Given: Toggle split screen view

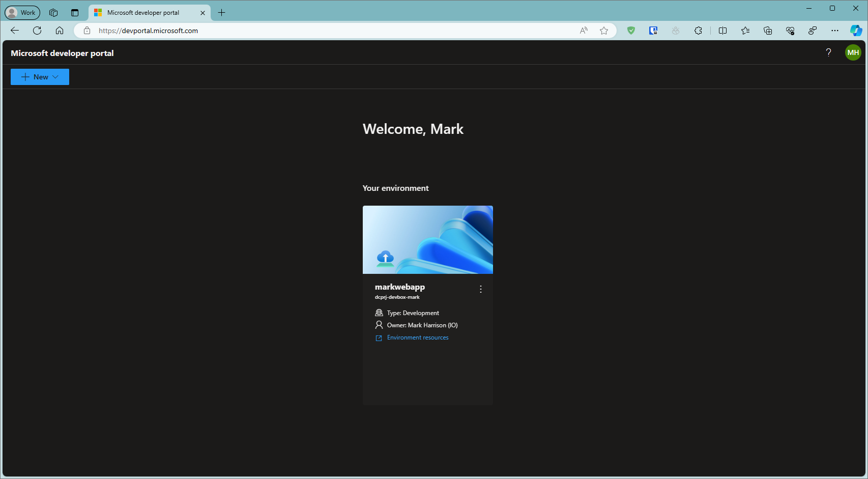Looking at the screenshot, I should coord(722,31).
